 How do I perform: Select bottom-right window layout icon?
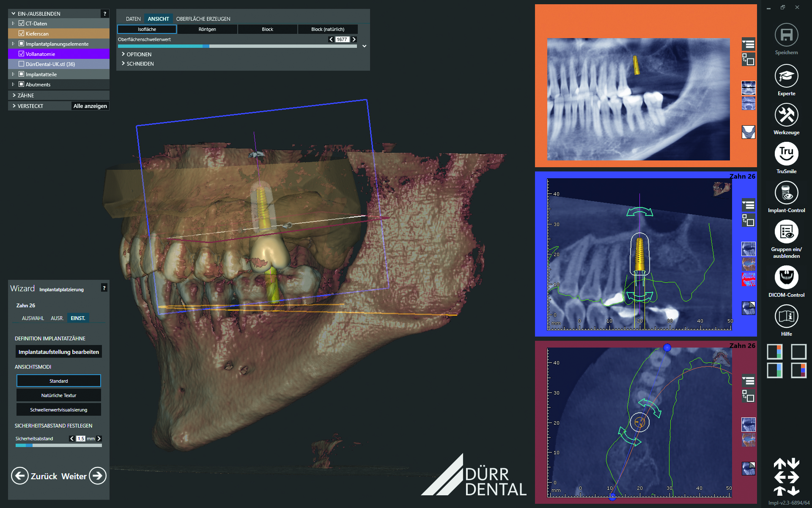(798, 370)
